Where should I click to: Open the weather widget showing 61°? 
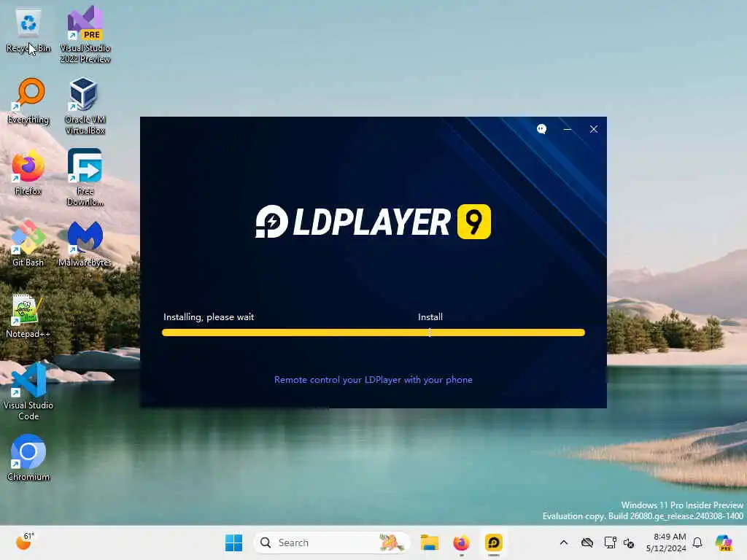coord(25,542)
